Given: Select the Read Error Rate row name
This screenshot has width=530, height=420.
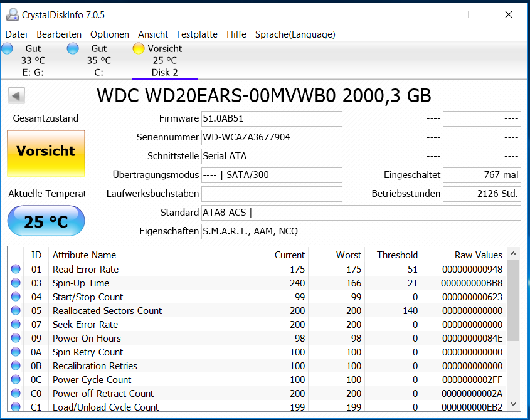Looking at the screenshot, I should tap(85, 270).
